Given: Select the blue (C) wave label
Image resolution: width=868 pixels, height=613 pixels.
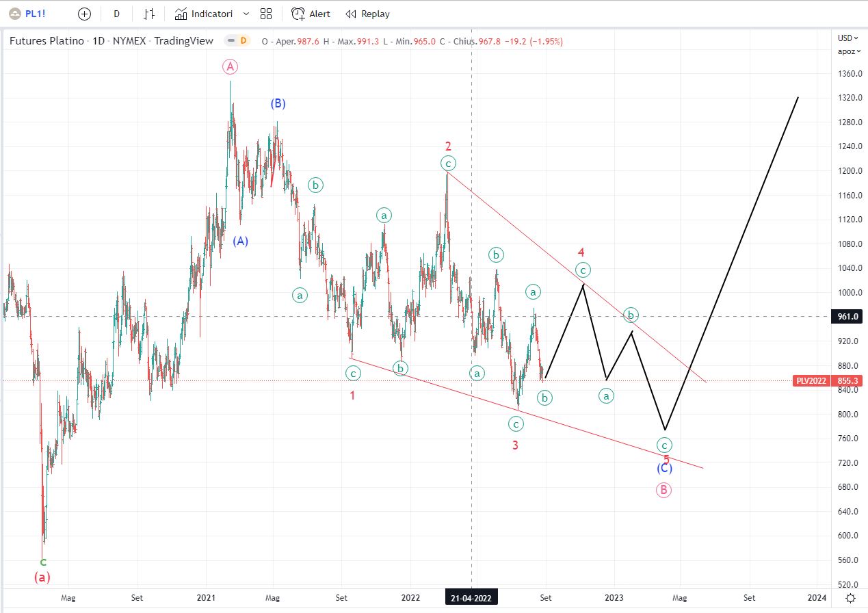Looking at the screenshot, I should [664, 469].
